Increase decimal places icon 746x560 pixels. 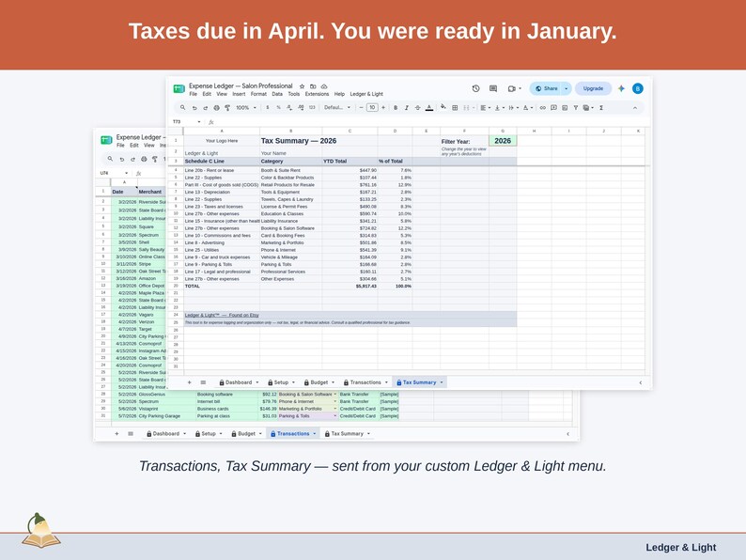pos(301,107)
